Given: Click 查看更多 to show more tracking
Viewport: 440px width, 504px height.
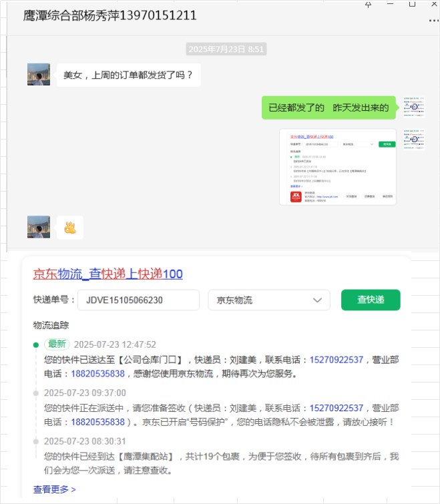Looking at the screenshot, I should pos(54,489).
